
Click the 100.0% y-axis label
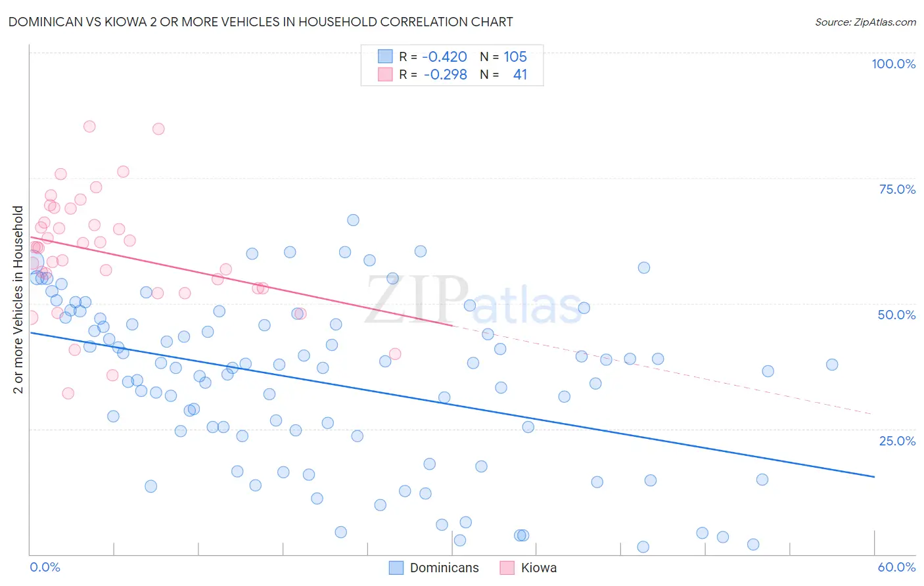pyautogui.click(x=893, y=64)
